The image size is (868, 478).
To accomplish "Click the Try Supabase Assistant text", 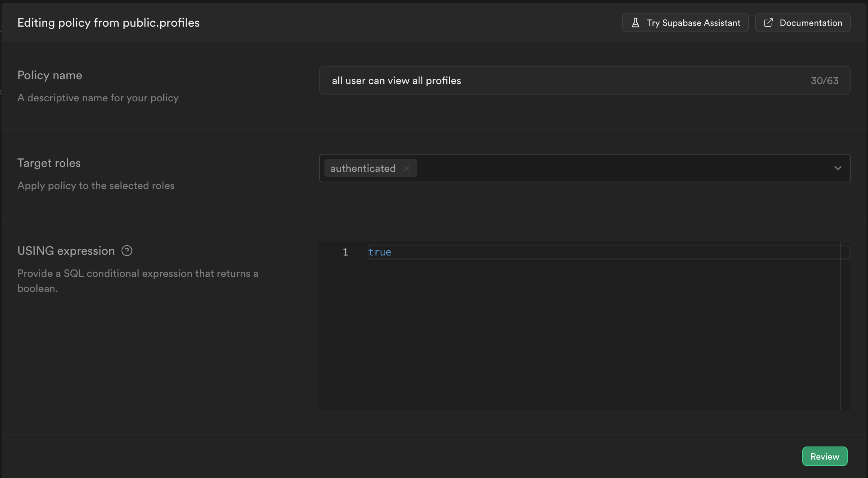I will click(x=693, y=23).
